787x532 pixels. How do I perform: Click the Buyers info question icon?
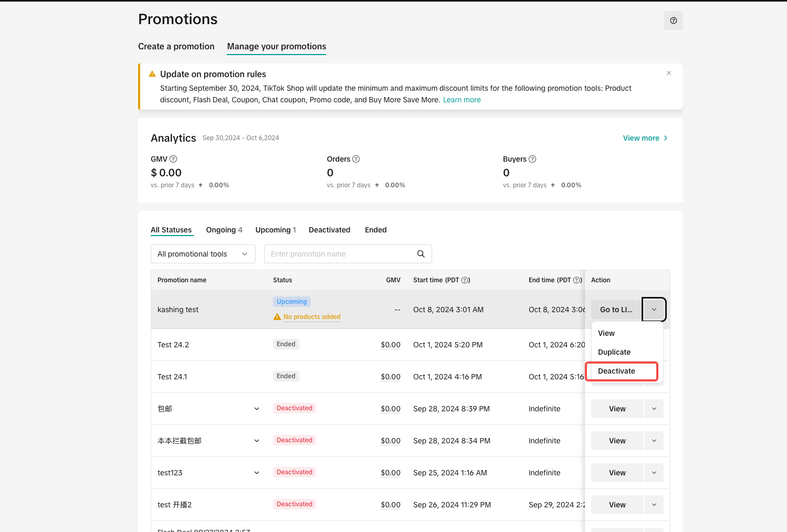(x=532, y=159)
